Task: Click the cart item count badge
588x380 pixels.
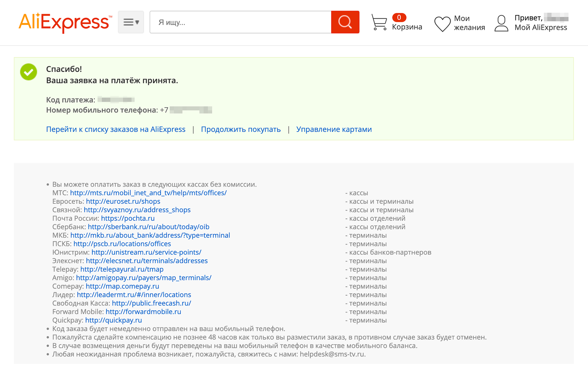Action: [x=399, y=18]
